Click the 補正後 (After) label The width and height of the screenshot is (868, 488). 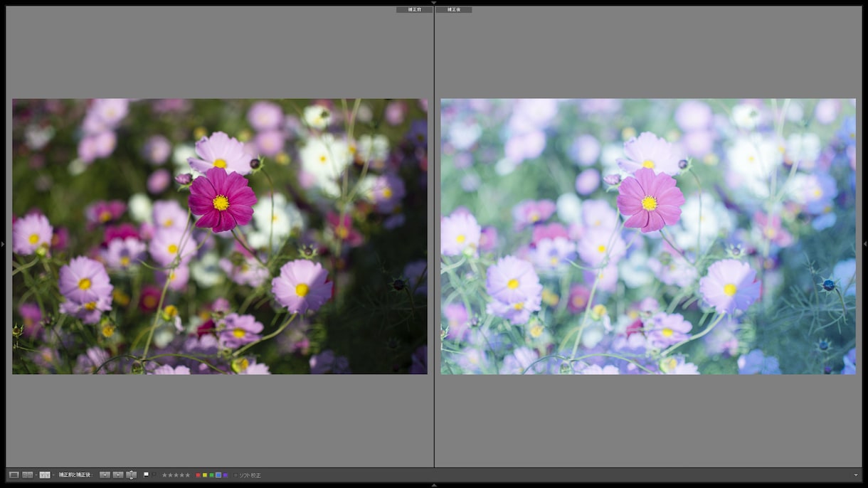coord(453,10)
